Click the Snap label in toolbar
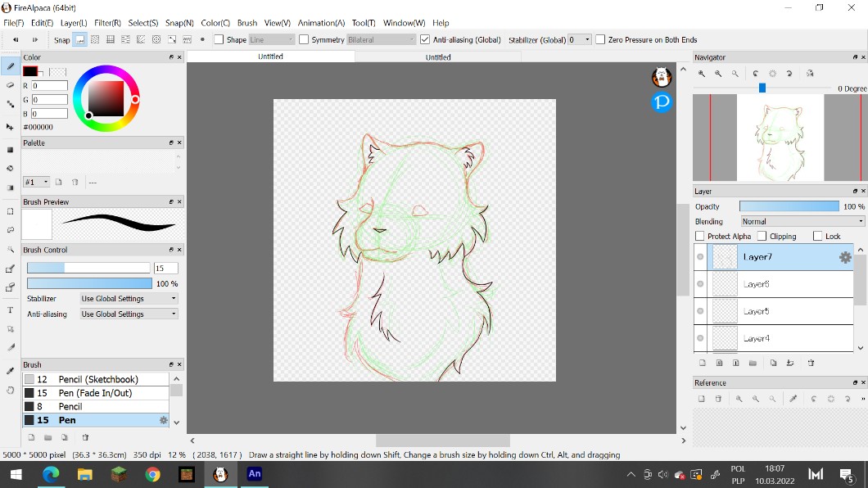 [61, 40]
